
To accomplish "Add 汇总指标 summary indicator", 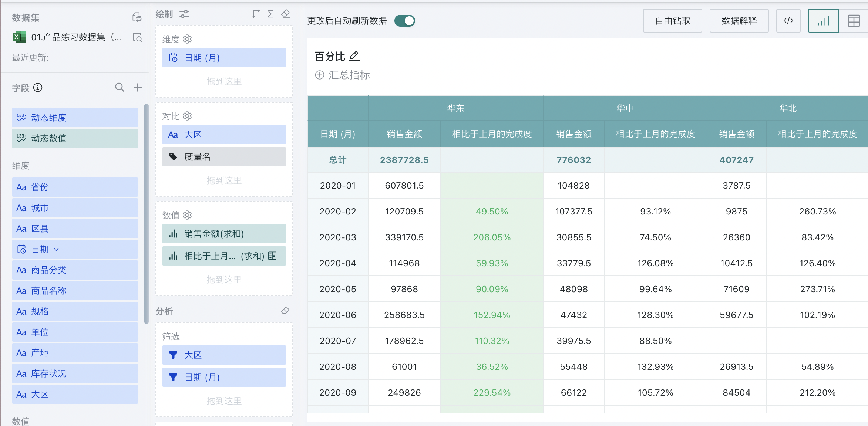I will [x=342, y=75].
